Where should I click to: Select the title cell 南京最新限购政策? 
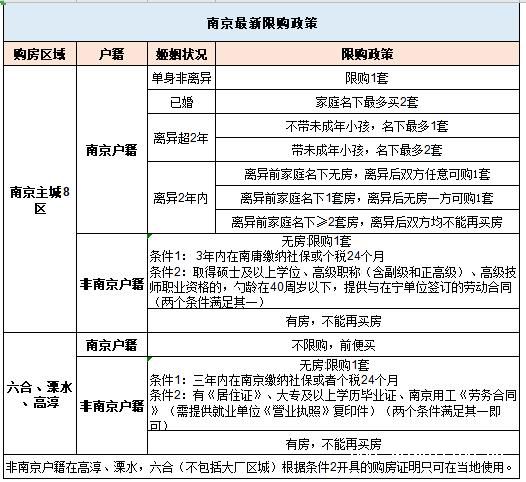coord(262,23)
